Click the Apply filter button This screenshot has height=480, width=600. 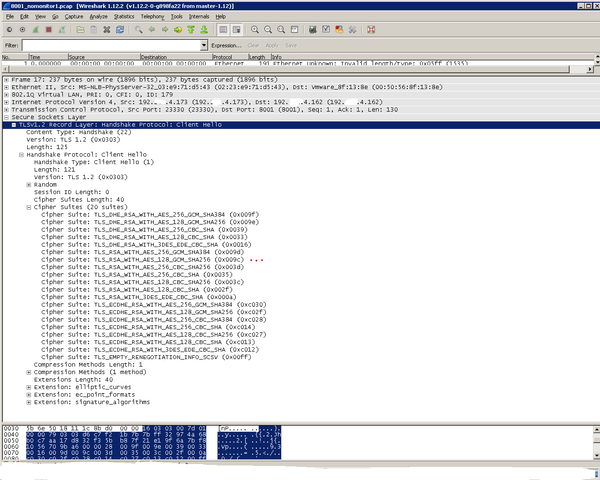pos(270,46)
